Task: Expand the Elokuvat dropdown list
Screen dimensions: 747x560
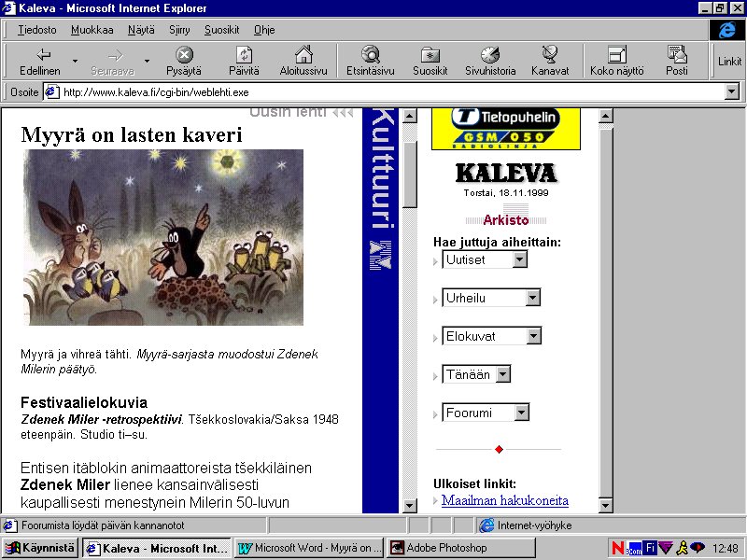Action: coord(533,336)
